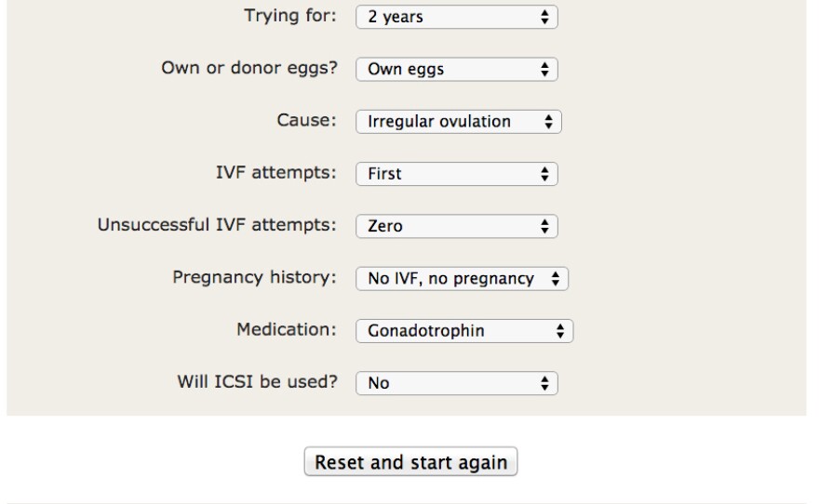Click the up-down arrows on the '2 years' selector
The width and height of the screenshot is (819, 504).
pos(545,17)
